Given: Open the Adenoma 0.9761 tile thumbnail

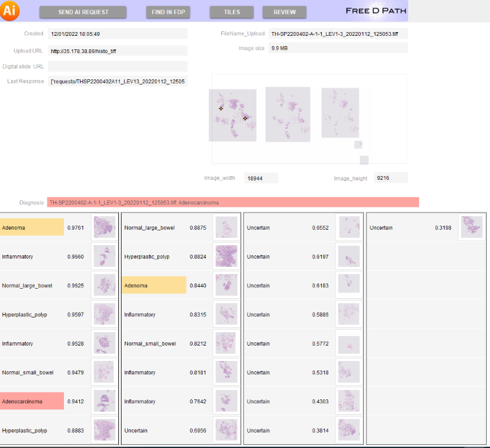Looking at the screenshot, I should 103,227.
